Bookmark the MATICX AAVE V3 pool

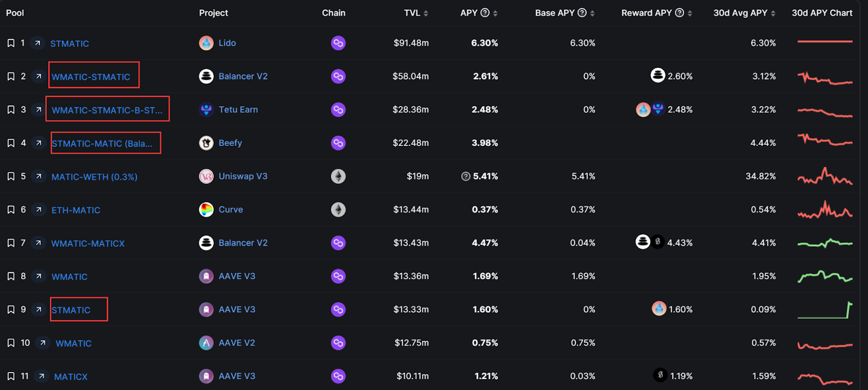11,376
